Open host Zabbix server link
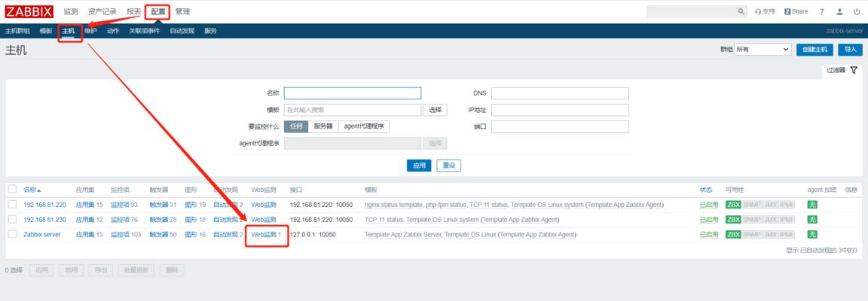Image resolution: width=868 pixels, height=301 pixels. tap(42, 235)
